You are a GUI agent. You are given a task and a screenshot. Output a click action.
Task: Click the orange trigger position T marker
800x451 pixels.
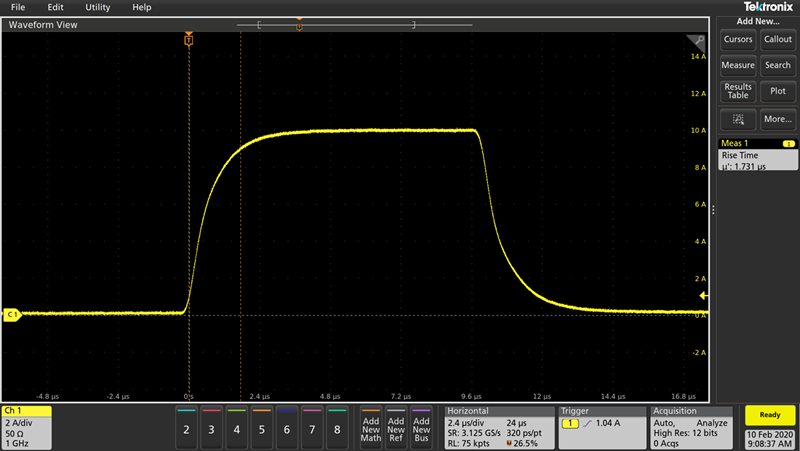(188, 39)
